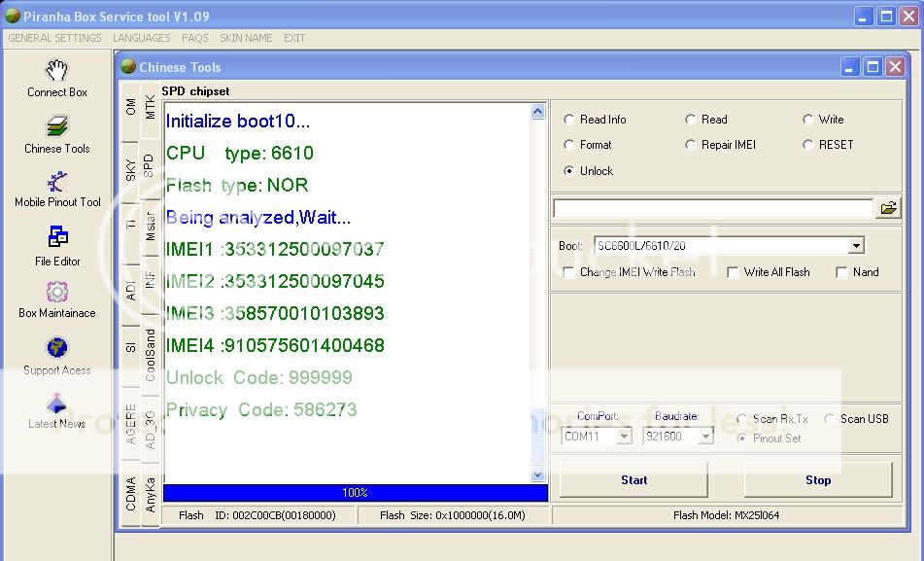Open the SKIN NAME menu
The width and height of the screenshot is (924, 561).
click(x=246, y=38)
